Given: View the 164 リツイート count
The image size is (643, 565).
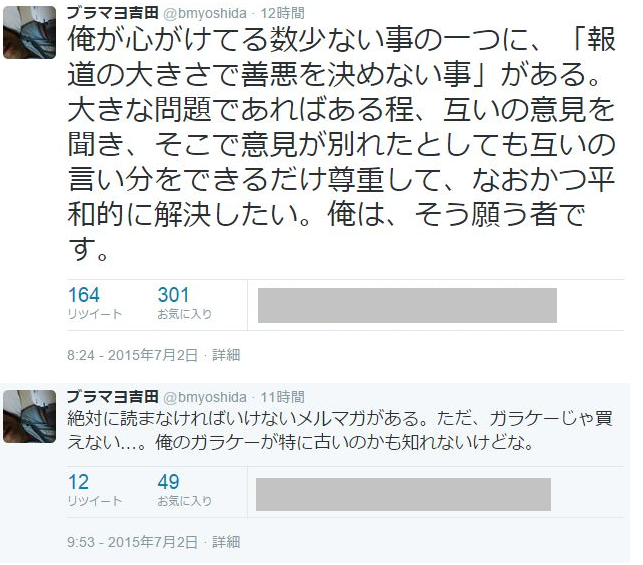Looking at the screenshot, I should click(x=95, y=303).
